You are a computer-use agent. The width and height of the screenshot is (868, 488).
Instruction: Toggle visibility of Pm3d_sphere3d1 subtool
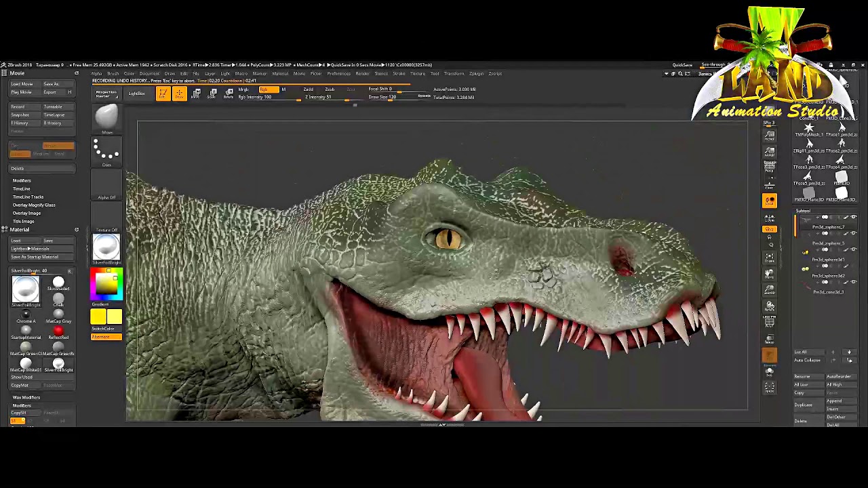(x=853, y=250)
